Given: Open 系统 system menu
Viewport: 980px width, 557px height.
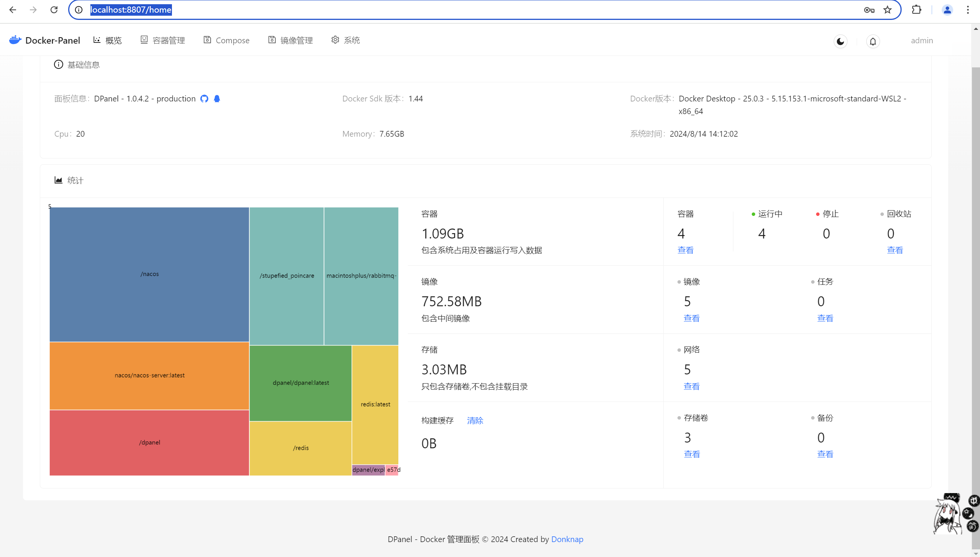Looking at the screenshot, I should pyautogui.click(x=346, y=40).
